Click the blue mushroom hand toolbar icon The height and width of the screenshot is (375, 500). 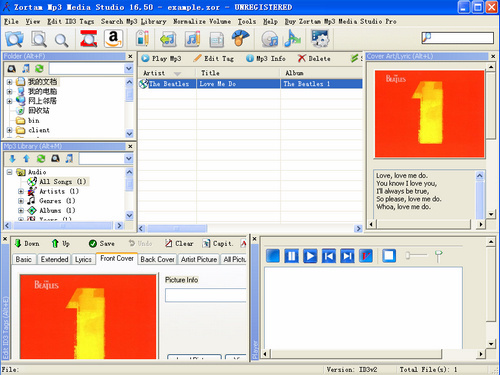pos(241,38)
